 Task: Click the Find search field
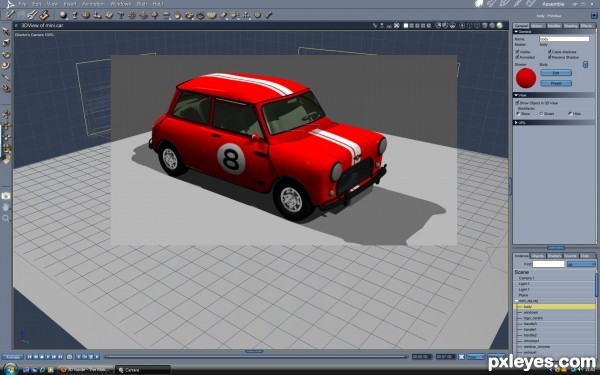(548, 264)
